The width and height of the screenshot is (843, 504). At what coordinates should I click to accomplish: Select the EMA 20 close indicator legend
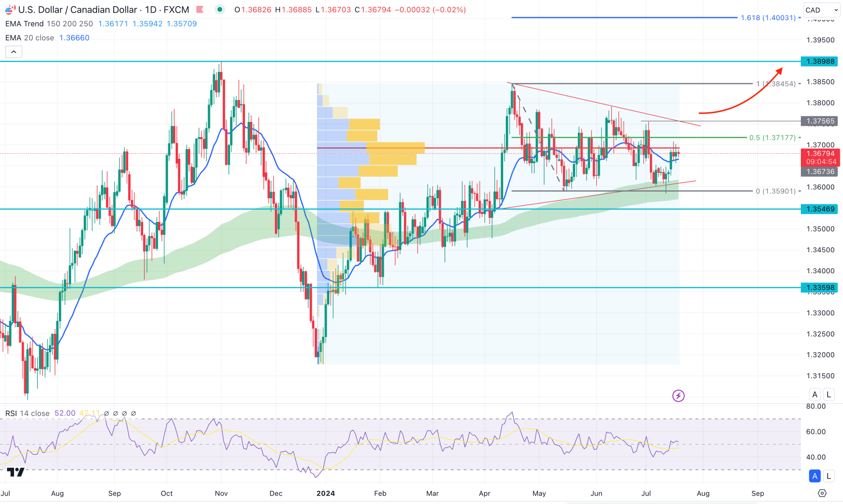coord(29,38)
